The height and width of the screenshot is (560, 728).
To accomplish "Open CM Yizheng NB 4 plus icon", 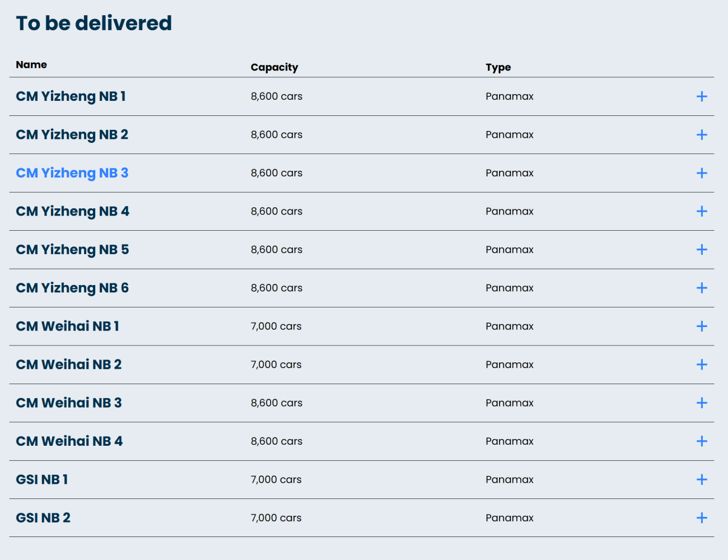I will [x=702, y=211].
